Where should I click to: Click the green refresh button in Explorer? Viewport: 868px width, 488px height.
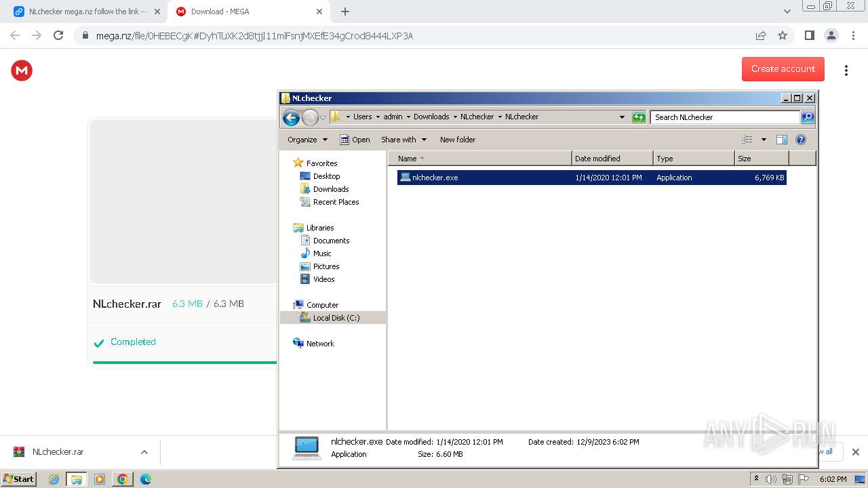[639, 117]
